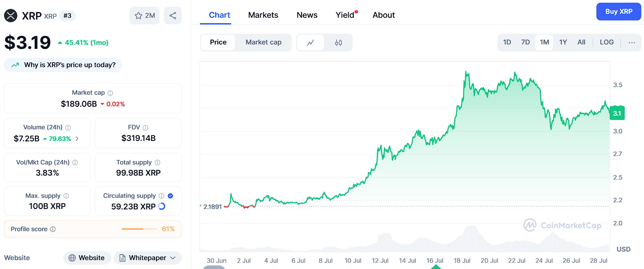Open the chart more options ellipsis
This screenshot has height=269, width=644.
[x=632, y=43]
